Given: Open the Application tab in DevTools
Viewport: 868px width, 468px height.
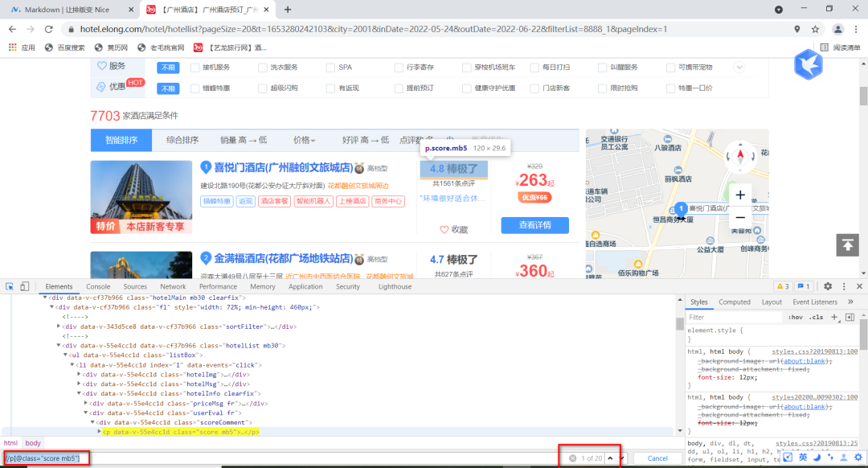Looking at the screenshot, I should point(305,286).
